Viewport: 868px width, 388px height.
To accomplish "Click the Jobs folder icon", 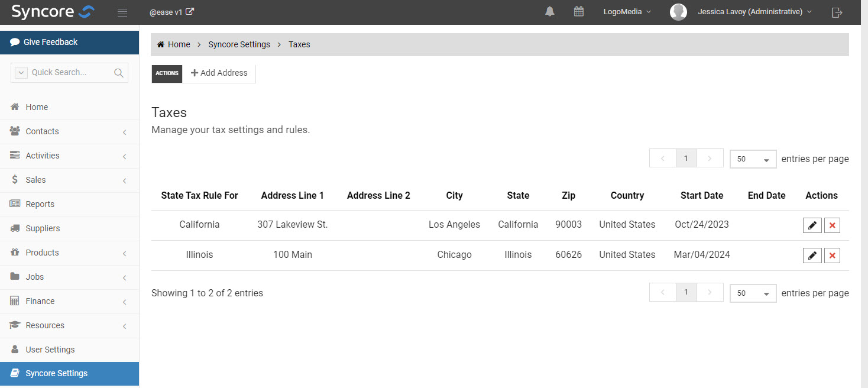I will 15,276.
